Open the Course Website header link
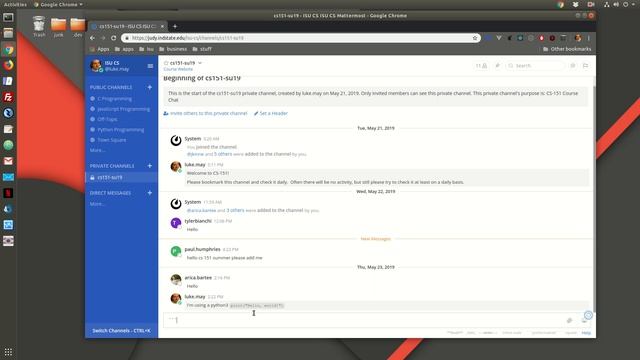Screen dimensions: 640x360 tap(178, 69)
